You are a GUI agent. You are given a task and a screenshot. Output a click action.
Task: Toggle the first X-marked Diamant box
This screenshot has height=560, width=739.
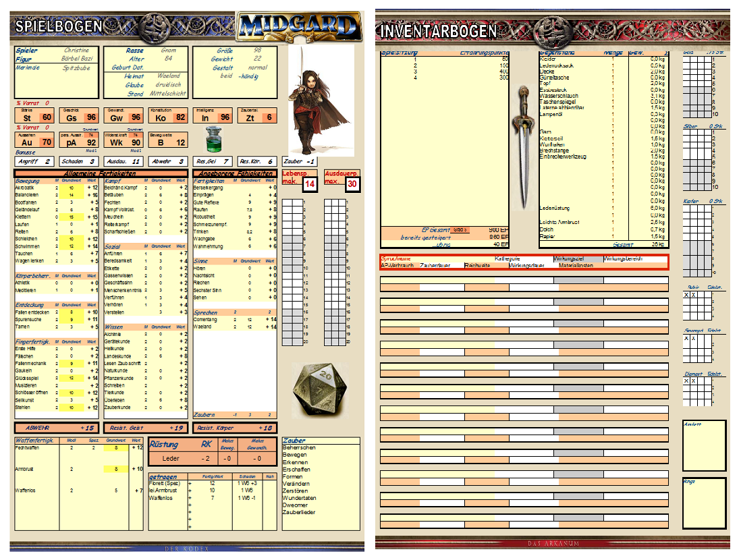point(686,381)
